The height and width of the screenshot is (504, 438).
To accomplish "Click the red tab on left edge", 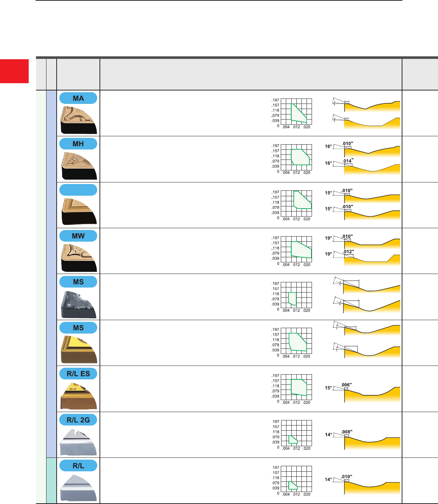I will click(14, 71).
